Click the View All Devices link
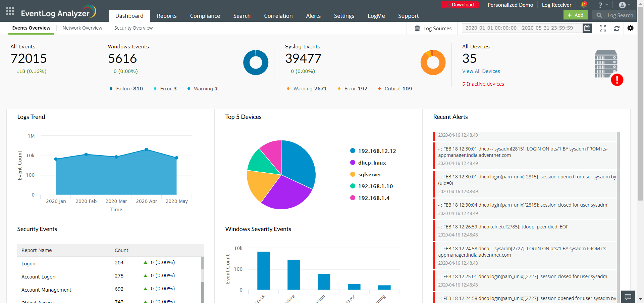Image resolution: width=644 pixels, height=303 pixels. [x=481, y=71]
